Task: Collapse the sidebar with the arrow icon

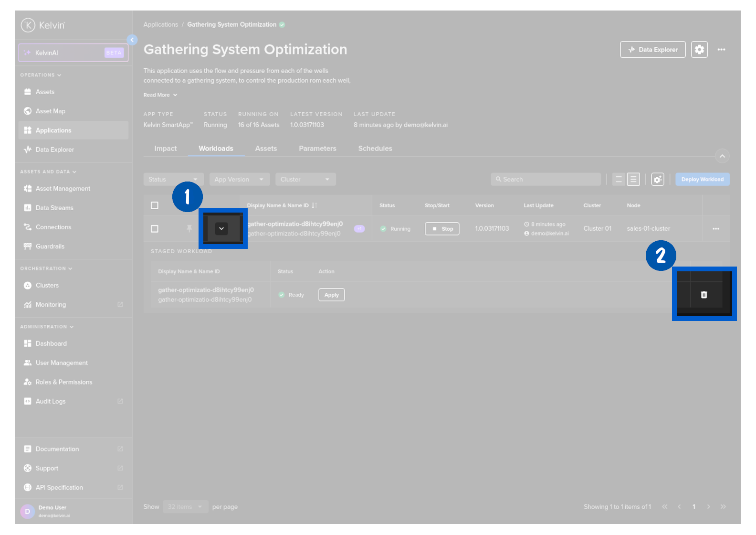Action: tap(132, 40)
